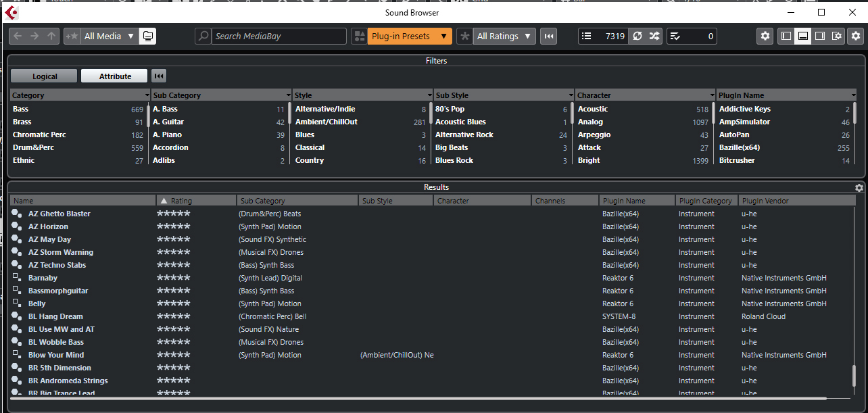Sort results by Rating column header
The image size is (868, 413).
(196, 201)
